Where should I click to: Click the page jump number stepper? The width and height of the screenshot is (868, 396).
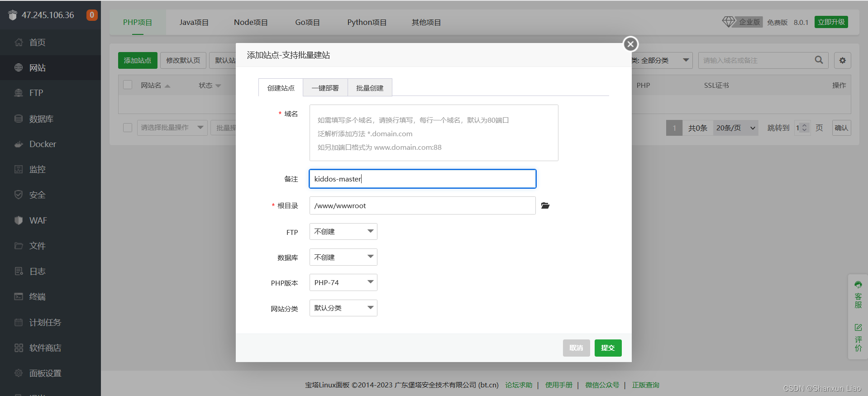pyautogui.click(x=804, y=128)
